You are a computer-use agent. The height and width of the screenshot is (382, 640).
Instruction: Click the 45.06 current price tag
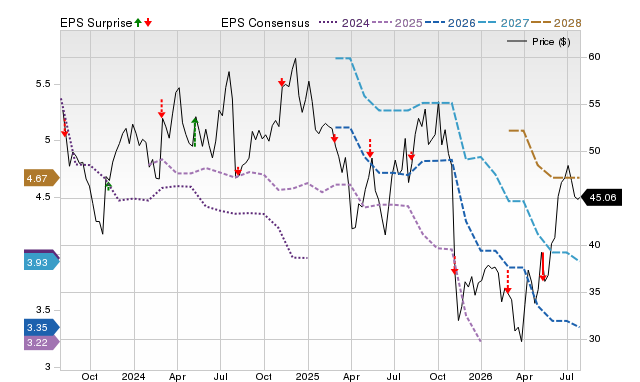(601, 198)
